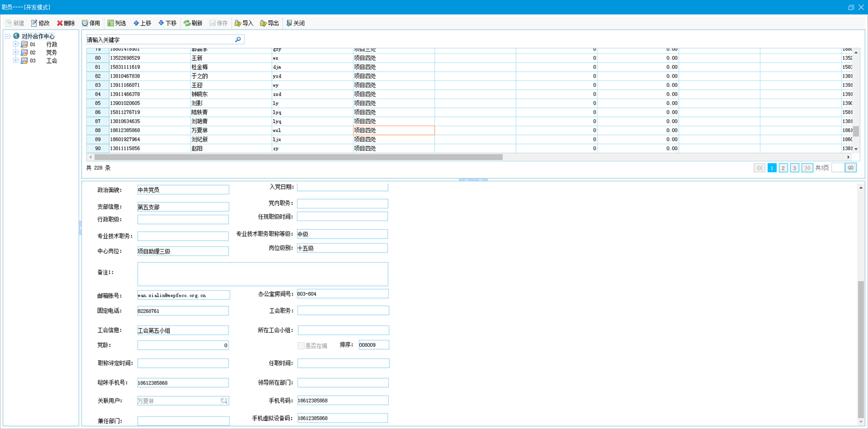Click the page number input box
Screen dimensions: 868x429
click(x=838, y=168)
